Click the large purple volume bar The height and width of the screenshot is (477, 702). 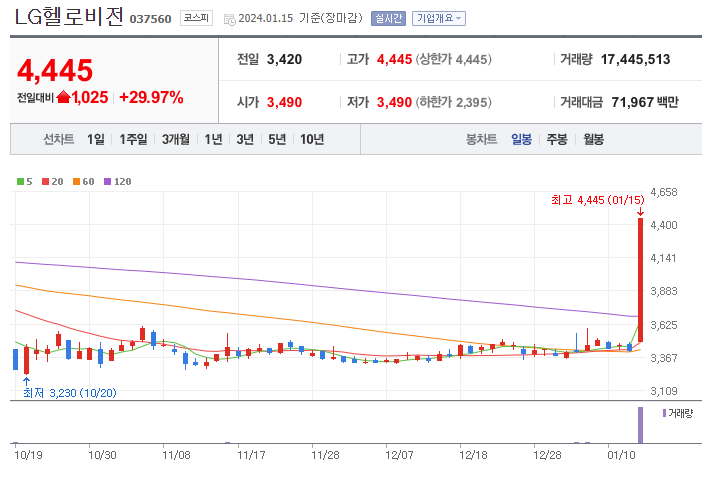(640, 425)
